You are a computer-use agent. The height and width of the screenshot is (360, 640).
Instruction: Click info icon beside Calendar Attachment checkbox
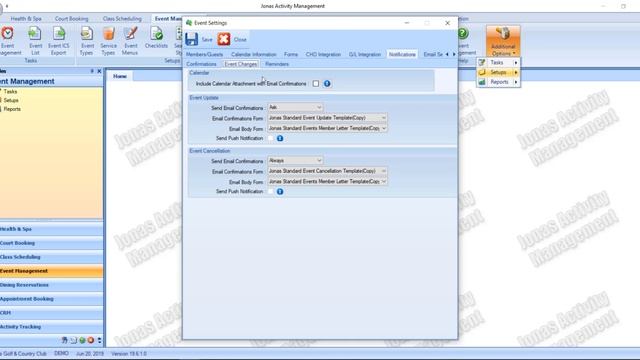[x=327, y=84]
